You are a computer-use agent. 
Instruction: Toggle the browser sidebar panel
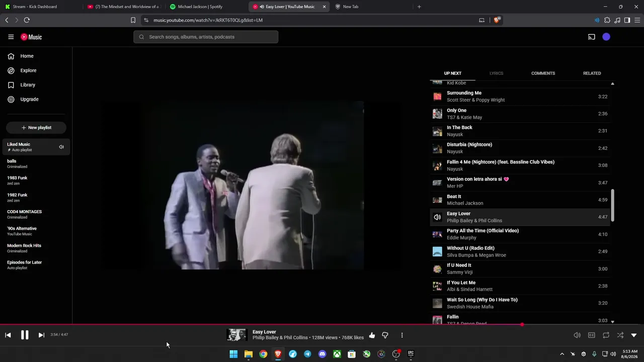627,20
